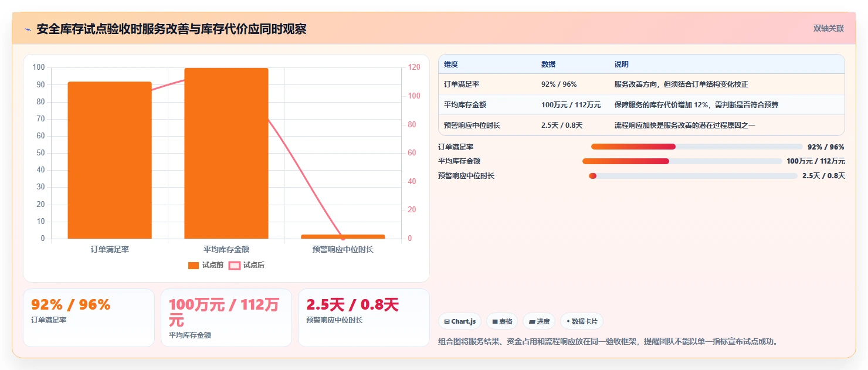Click the orange 平均库存金额 bar in chart

[x=226, y=153]
